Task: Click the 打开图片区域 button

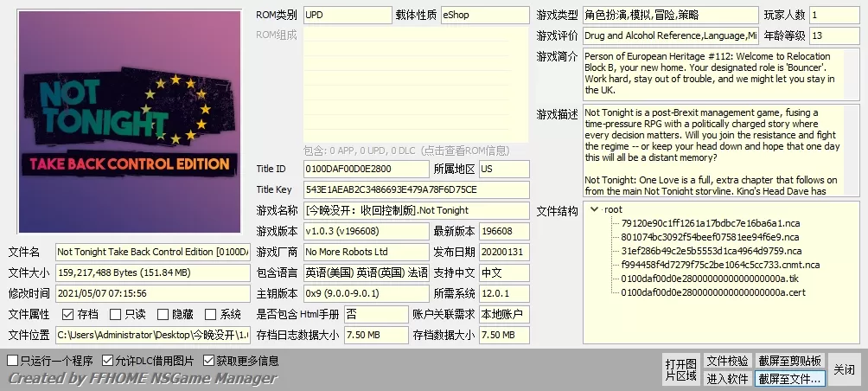Action: [680, 369]
